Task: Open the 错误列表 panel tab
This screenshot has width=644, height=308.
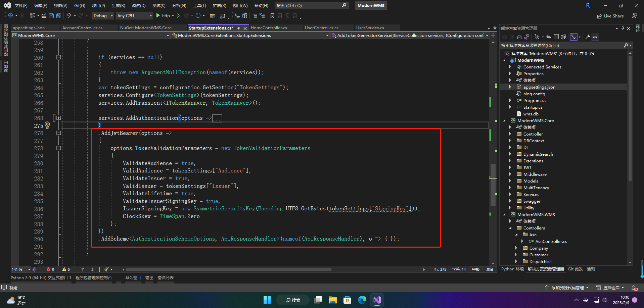Action: 166,278
